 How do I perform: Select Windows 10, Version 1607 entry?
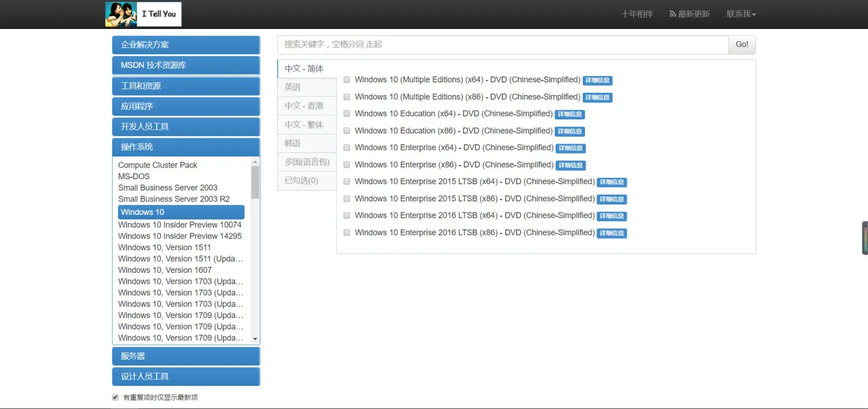tap(165, 270)
